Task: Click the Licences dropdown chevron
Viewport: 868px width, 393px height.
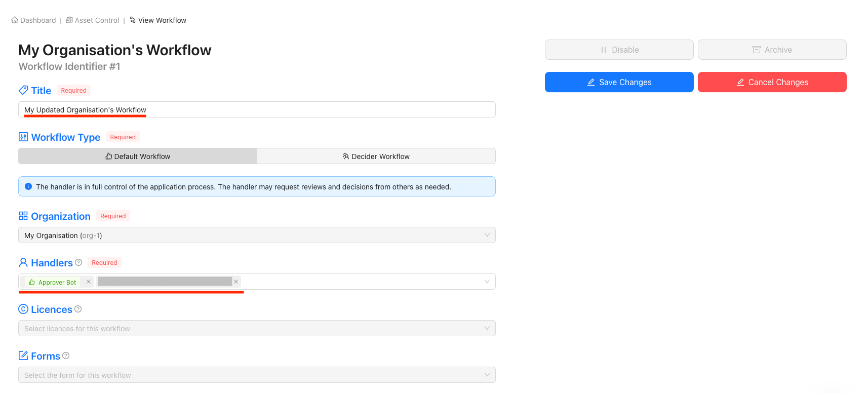Action: [487, 328]
